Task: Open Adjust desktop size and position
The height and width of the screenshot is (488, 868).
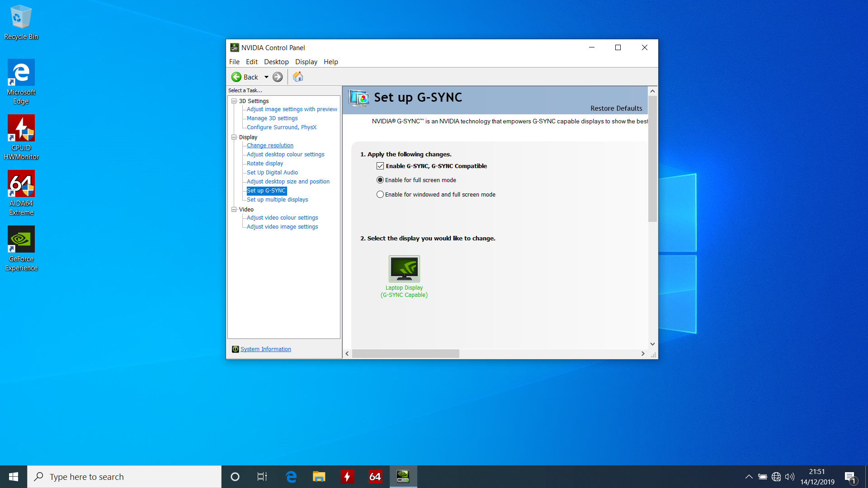Action: 288,182
